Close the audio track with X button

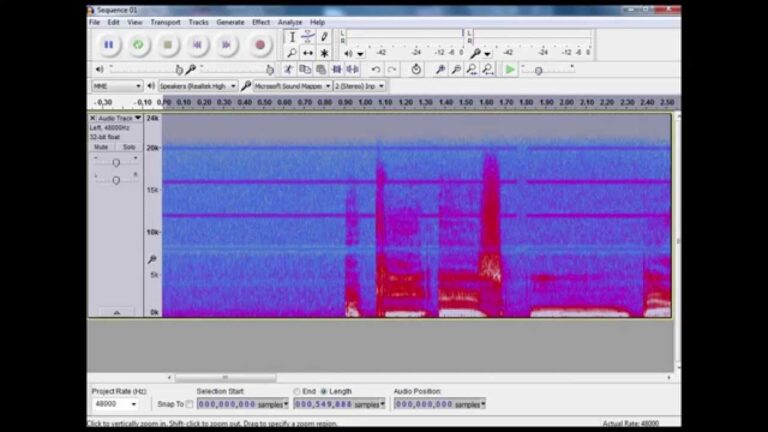click(93, 118)
